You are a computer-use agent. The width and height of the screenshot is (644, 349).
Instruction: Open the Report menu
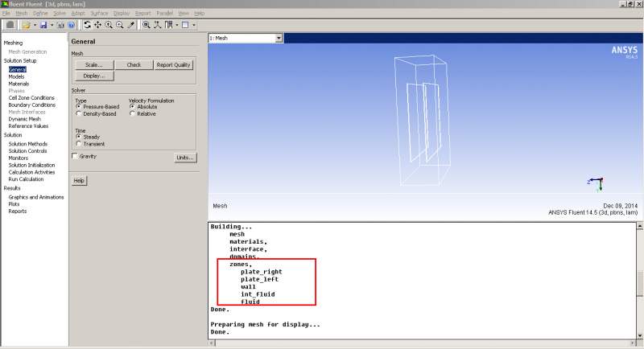click(x=143, y=13)
